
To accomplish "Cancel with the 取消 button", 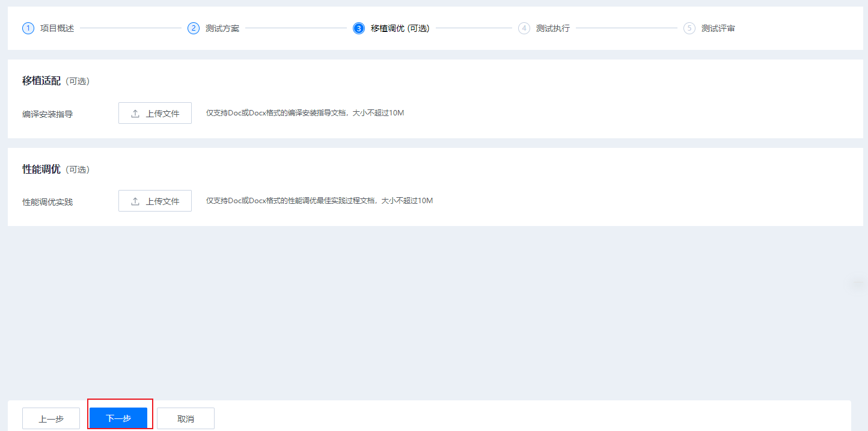I will (x=186, y=418).
